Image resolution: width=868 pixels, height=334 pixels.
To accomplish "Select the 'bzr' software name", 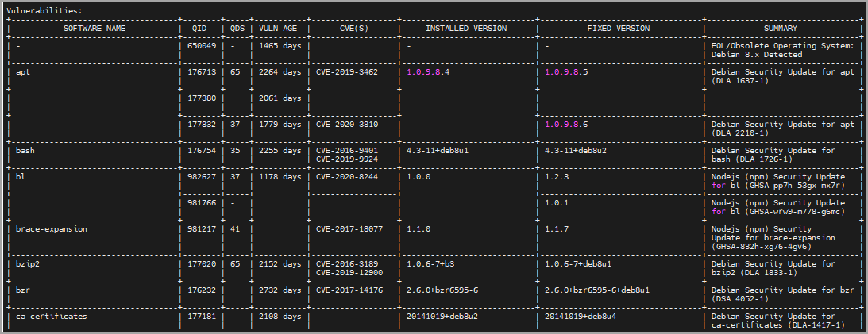I will pyautogui.click(x=23, y=290).
